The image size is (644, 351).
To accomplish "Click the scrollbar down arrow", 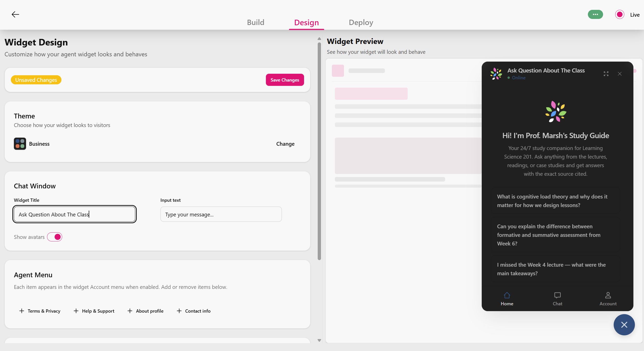I will pyautogui.click(x=319, y=340).
